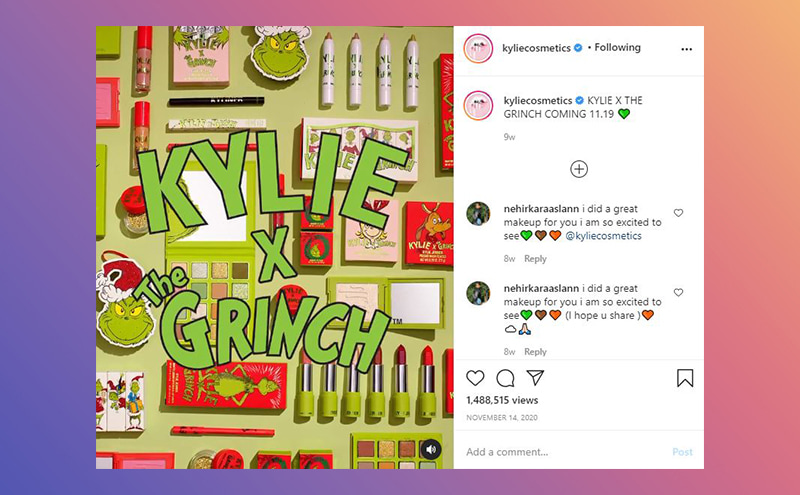Viewport: 800px width, 495px height.
Task: Open kyliecosmetics avatar beside caption
Action: coord(478,106)
